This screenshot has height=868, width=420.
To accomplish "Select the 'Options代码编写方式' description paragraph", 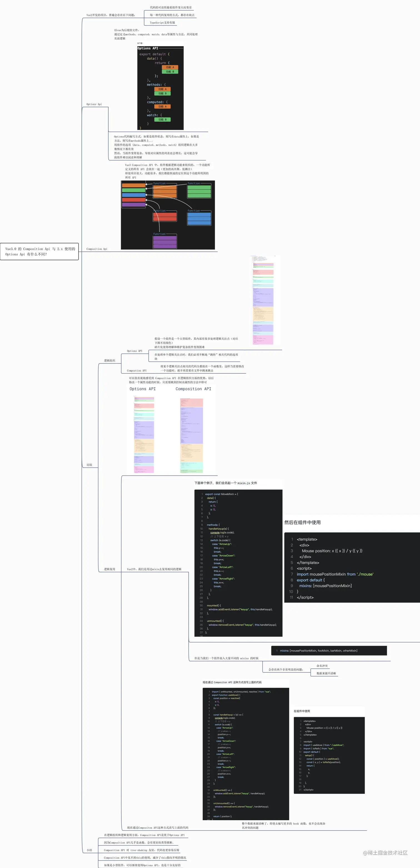I will [x=157, y=147].
